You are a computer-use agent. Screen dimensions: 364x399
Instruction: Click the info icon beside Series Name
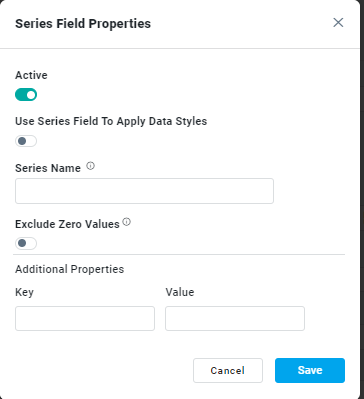[x=91, y=166]
